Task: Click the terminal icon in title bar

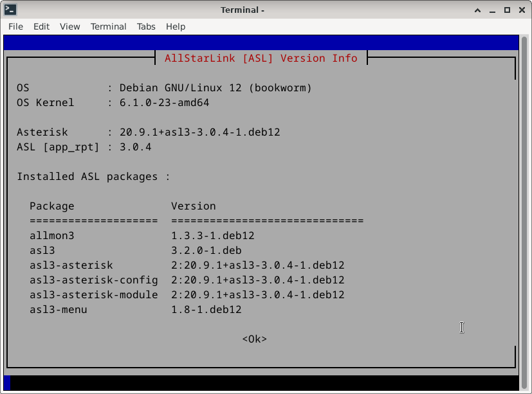Action: (x=10, y=10)
